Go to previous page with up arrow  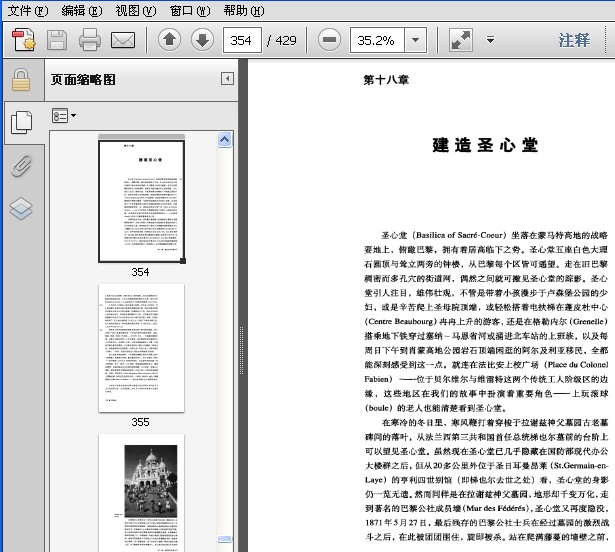[x=169, y=40]
